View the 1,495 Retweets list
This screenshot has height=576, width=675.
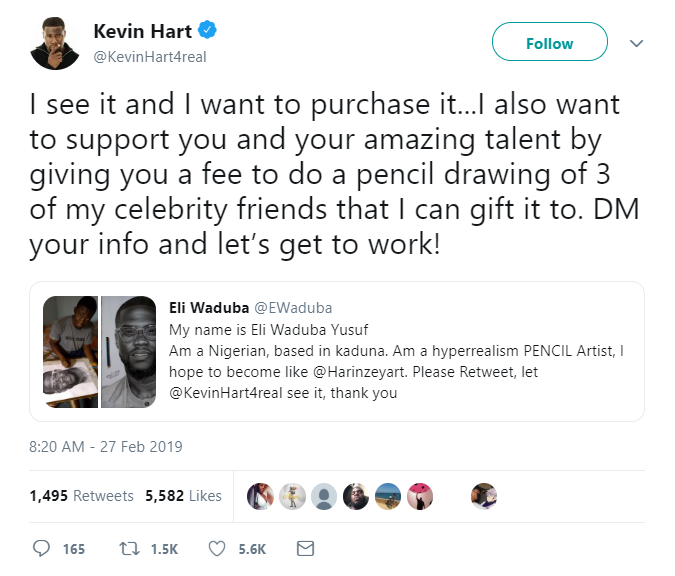(x=81, y=496)
